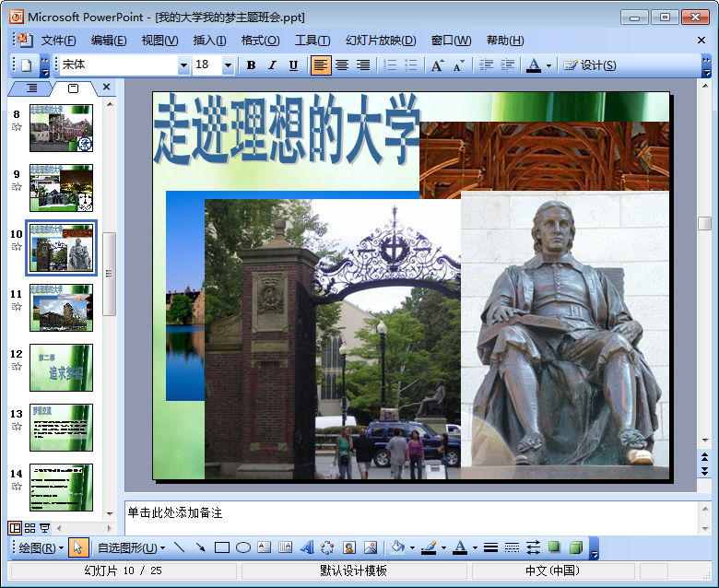Increase the indent level
719x588 pixels.
click(x=507, y=65)
